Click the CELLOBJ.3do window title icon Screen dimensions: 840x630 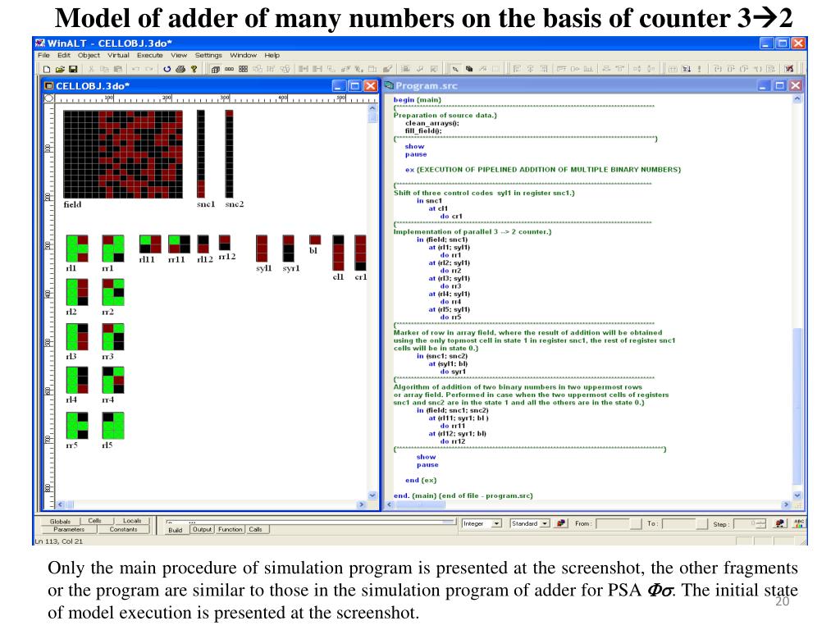pos(48,85)
